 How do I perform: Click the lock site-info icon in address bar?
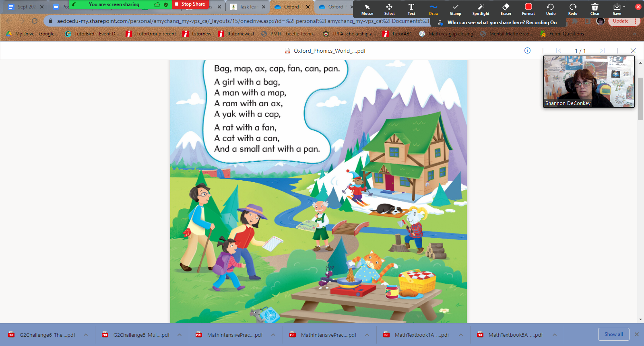point(51,21)
